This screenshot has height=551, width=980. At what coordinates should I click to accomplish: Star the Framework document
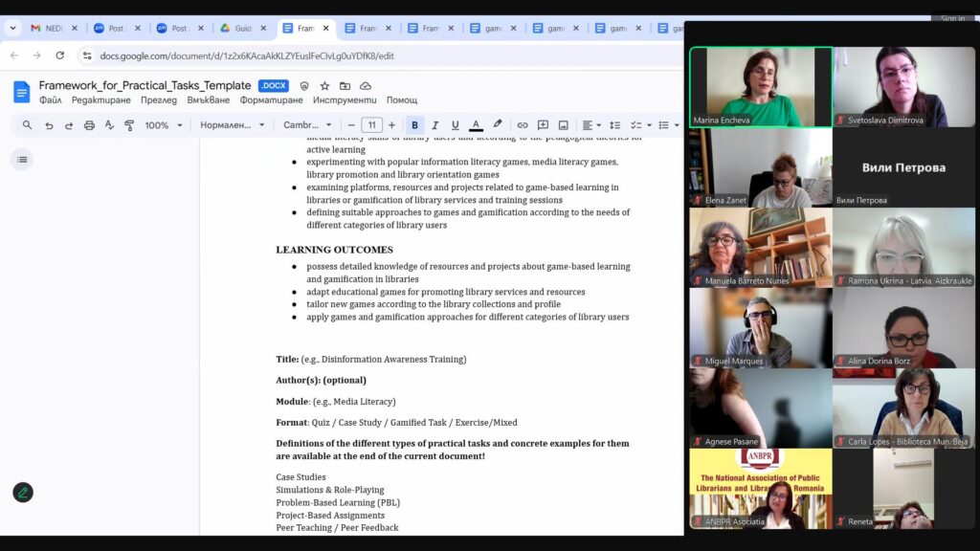coord(324,86)
